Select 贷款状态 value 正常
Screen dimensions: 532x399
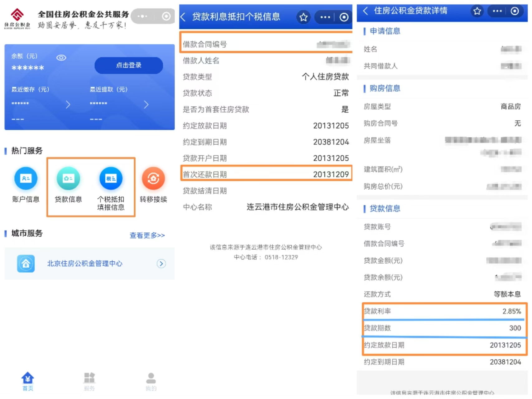pos(341,93)
